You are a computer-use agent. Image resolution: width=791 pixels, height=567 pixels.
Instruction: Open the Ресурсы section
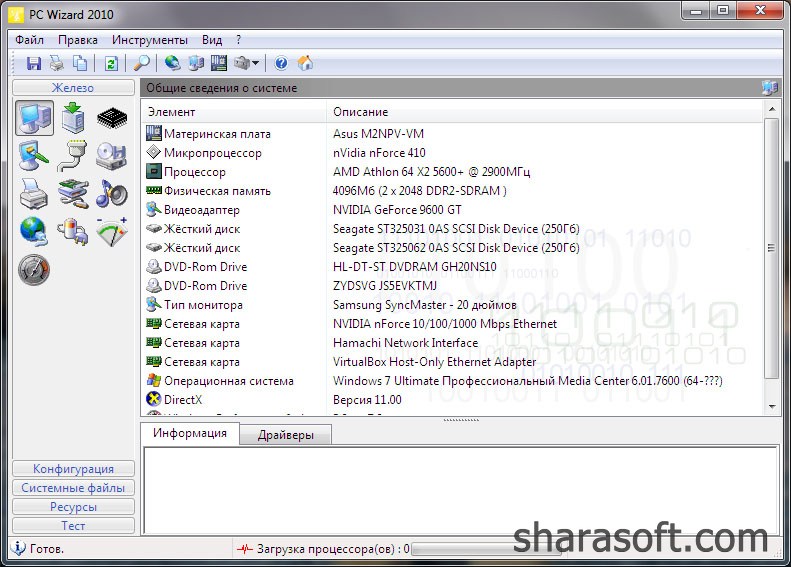point(73,507)
